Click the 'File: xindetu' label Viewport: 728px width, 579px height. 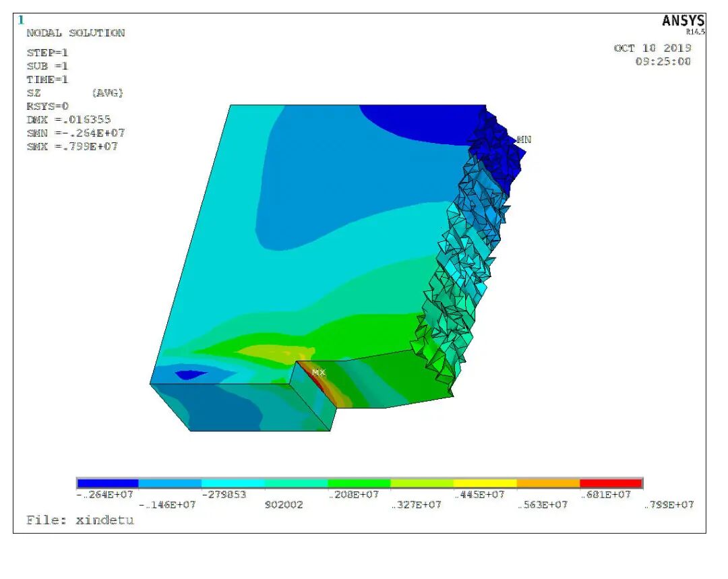coord(80,520)
